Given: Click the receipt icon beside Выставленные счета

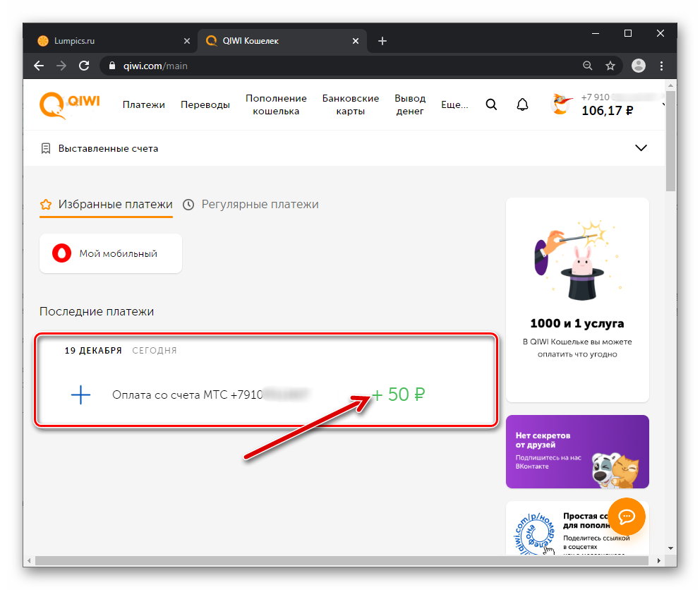Looking at the screenshot, I should 46,148.
